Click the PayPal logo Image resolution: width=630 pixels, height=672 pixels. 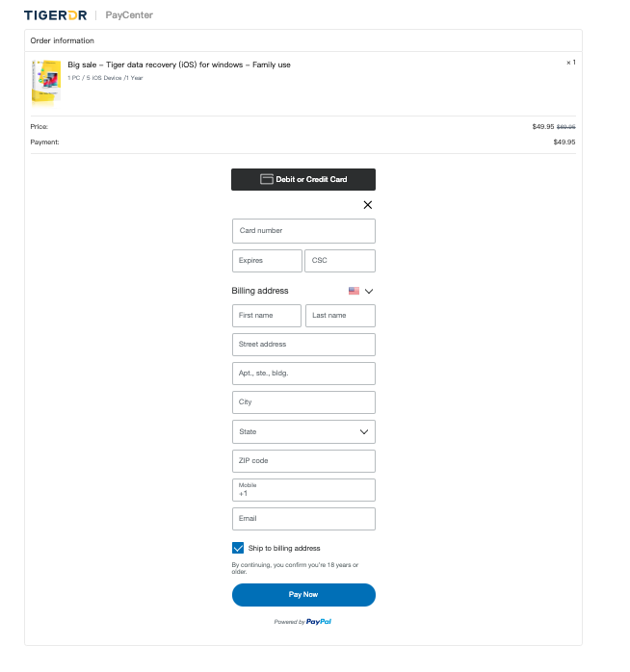(x=319, y=622)
